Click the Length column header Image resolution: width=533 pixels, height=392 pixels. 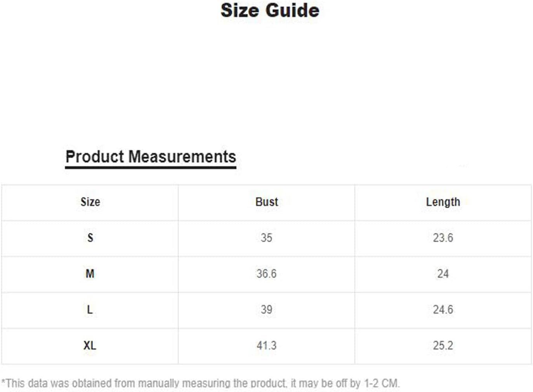[443, 202]
